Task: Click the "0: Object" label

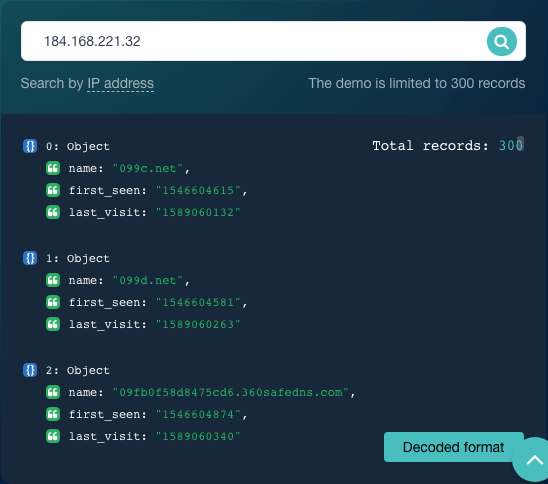Action: [78, 146]
